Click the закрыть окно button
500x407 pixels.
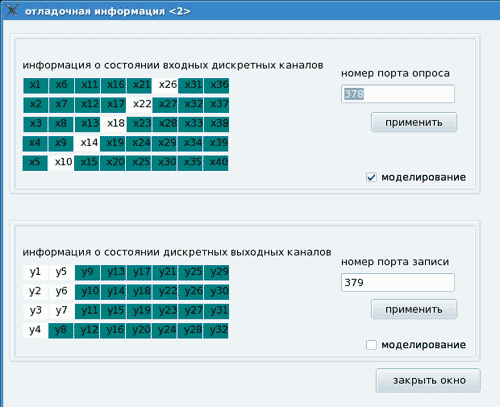[428, 380]
